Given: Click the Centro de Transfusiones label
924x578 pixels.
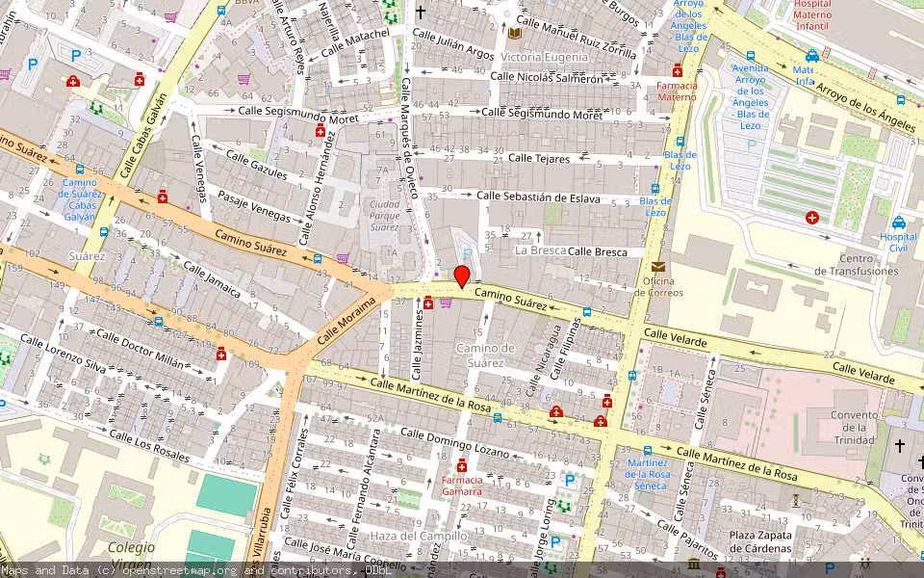Looking at the screenshot, I should [857, 265].
